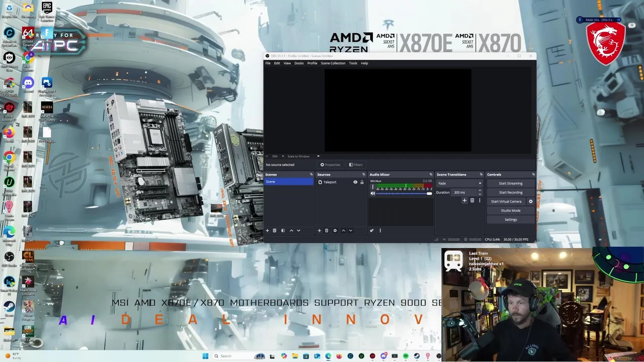Image resolution: width=644 pixels, height=362 pixels.
Task: Pop out the Scene Transitions dock
Action: pos(481,174)
